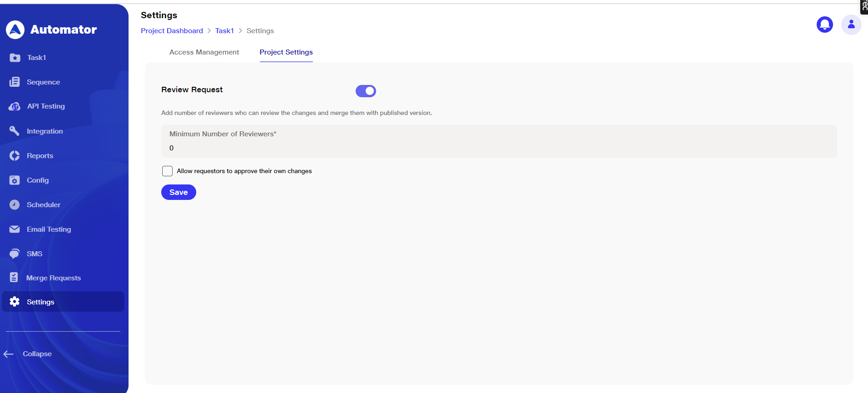
Task: Click the Automator brand name
Action: (64, 30)
